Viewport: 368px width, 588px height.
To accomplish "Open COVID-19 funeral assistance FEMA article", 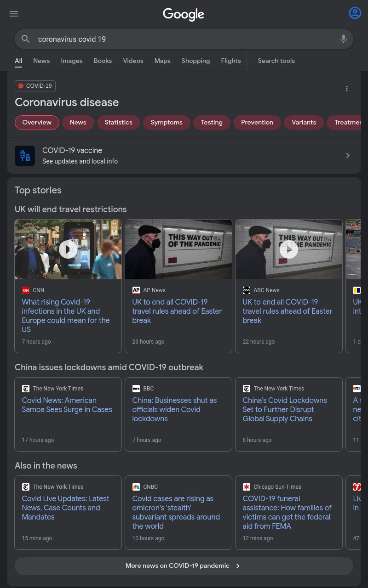I will click(287, 512).
